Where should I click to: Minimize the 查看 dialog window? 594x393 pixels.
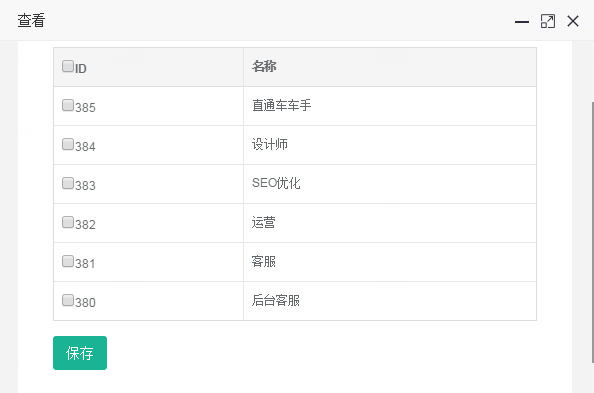522,22
